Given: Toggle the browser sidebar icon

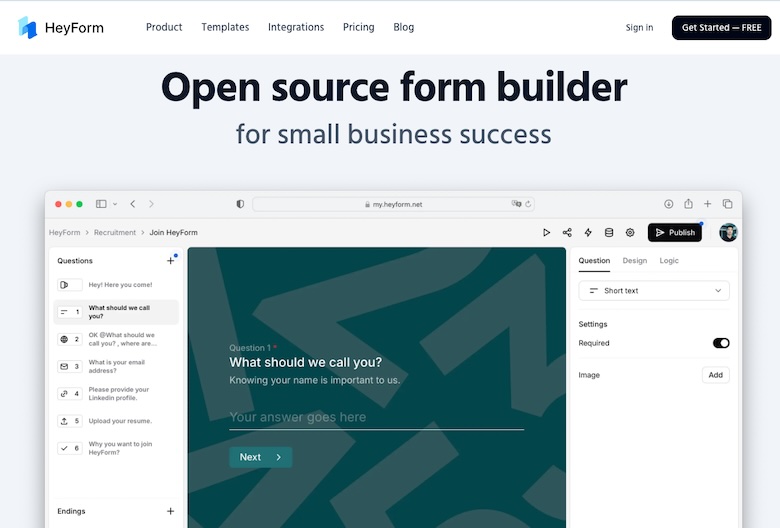Looking at the screenshot, I should [101, 204].
